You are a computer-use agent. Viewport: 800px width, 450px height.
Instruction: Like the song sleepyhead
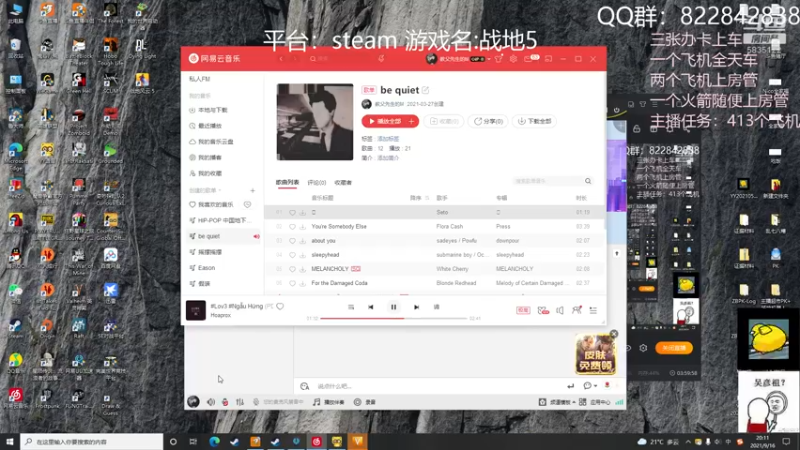(292, 255)
